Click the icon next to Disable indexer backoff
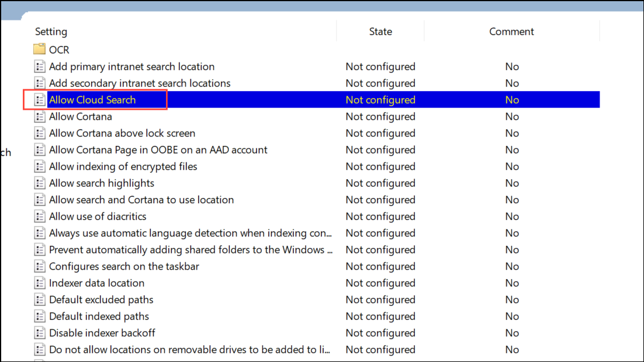This screenshot has height=362, width=644. point(40,333)
